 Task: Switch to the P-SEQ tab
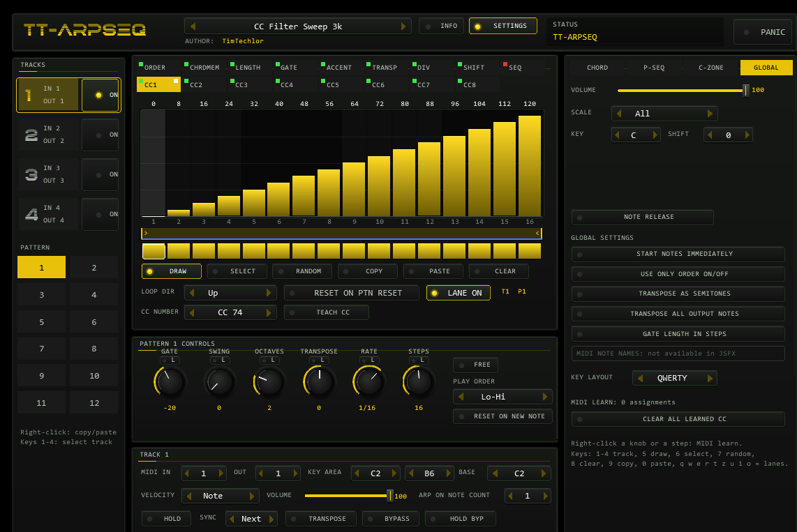(654, 67)
